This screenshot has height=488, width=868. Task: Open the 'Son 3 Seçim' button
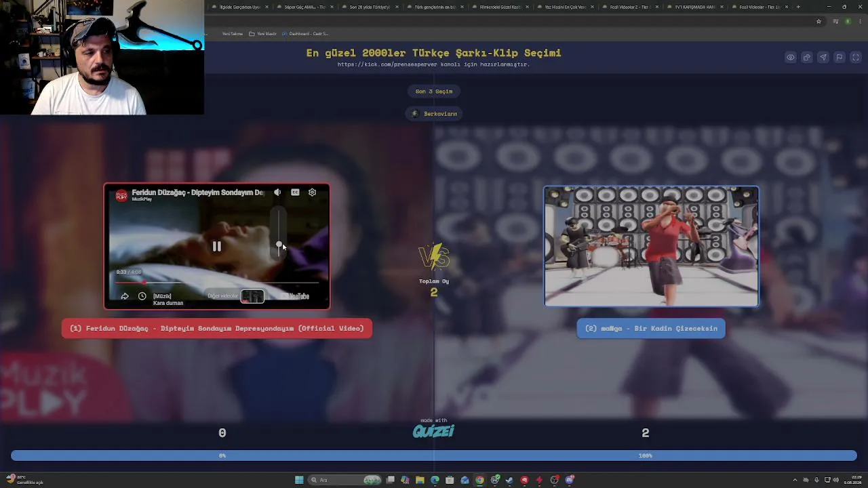point(434,91)
